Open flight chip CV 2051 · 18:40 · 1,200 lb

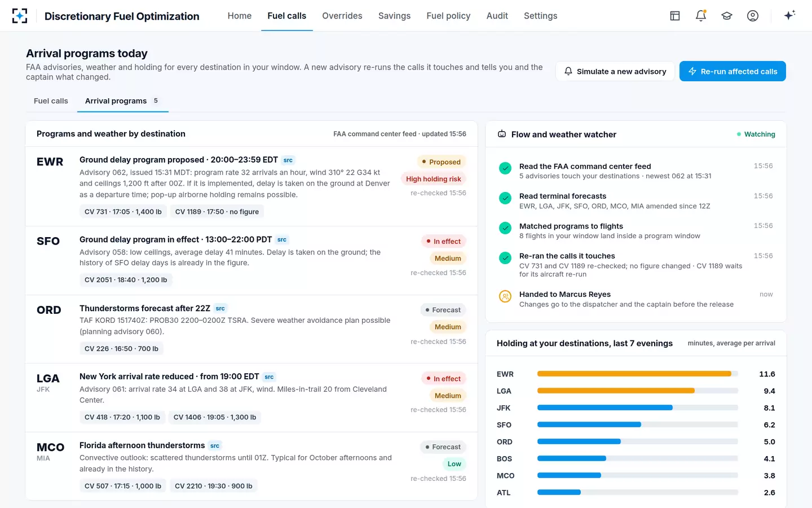point(126,280)
